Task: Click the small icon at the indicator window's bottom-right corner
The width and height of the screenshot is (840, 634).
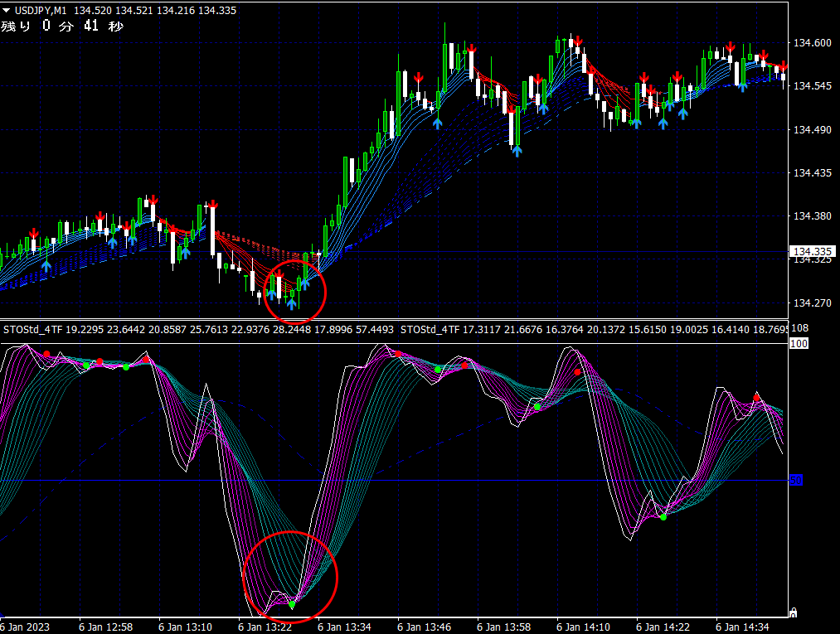Action: [x=794, y=612]
